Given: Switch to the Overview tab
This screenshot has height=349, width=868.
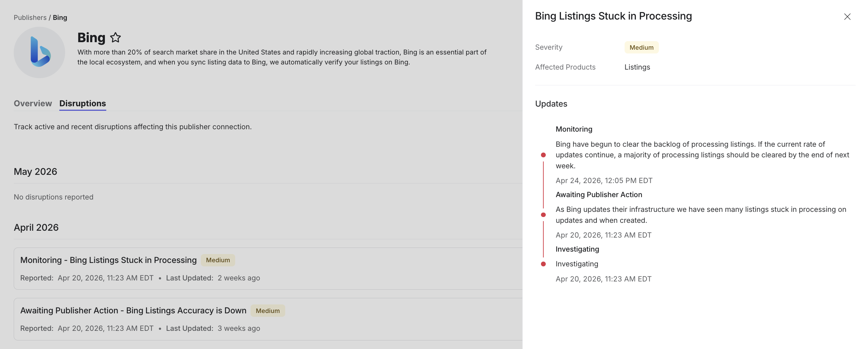Looking at the screenshot, I should (33, 103).
